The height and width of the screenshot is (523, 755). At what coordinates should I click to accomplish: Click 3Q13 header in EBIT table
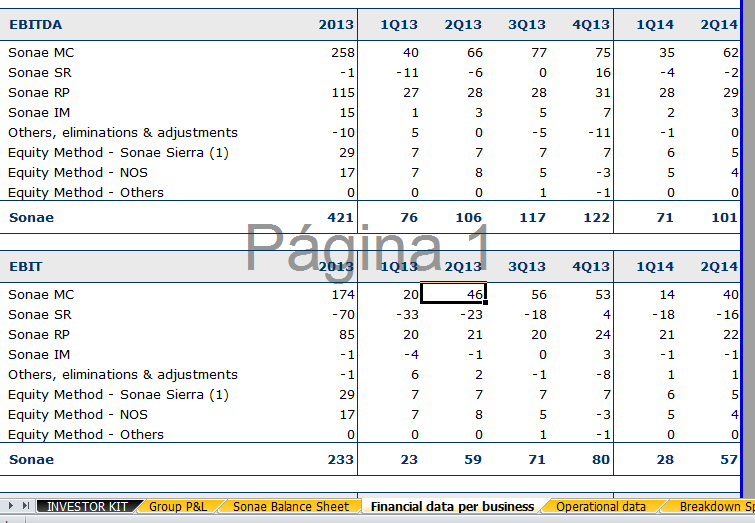pos(527,266)
